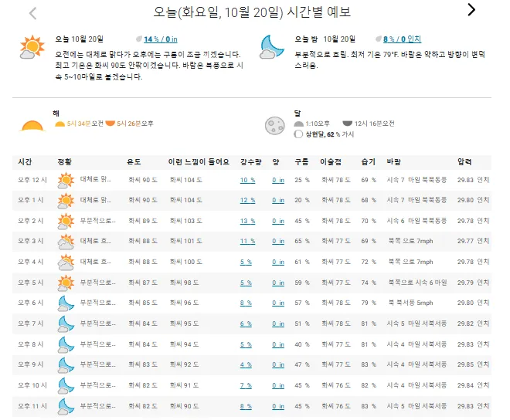Image resolution: width=510 pixels, height=420 pixels.
Task: Click the 상현달 moon phase circle icon
Action: [298, 134]
